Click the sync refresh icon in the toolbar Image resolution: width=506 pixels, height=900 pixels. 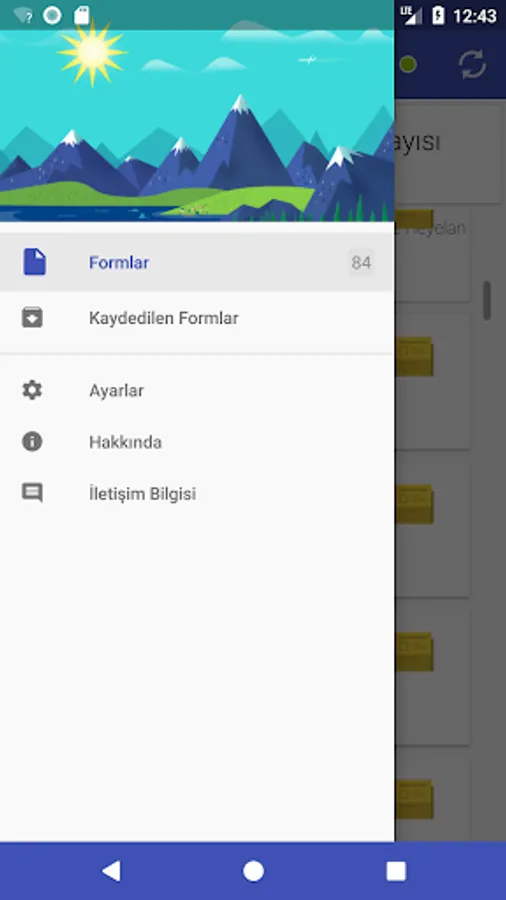point(472,64)
